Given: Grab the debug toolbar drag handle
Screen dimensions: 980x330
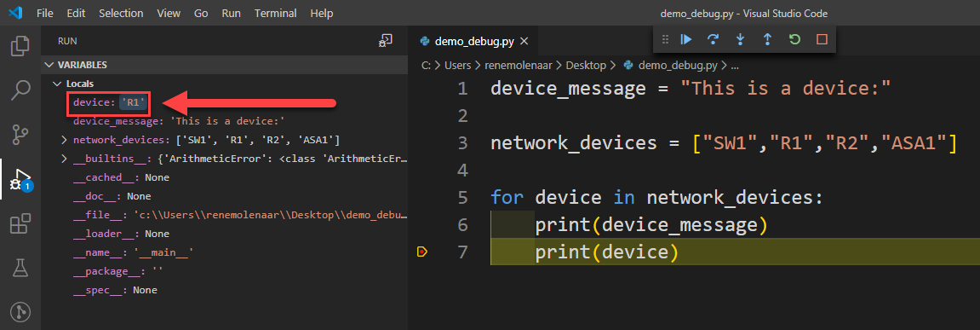Looking at the screenshot, I should pos(665,39).
